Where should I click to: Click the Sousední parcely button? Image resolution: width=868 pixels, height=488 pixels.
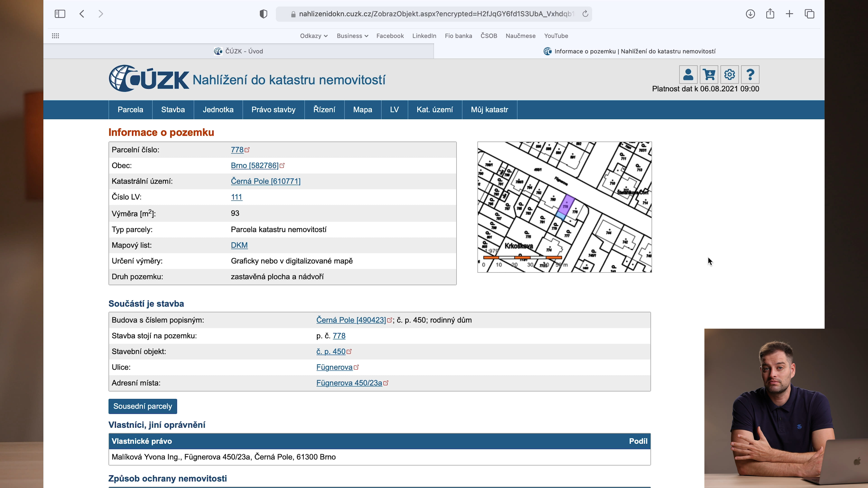[143, 406]
